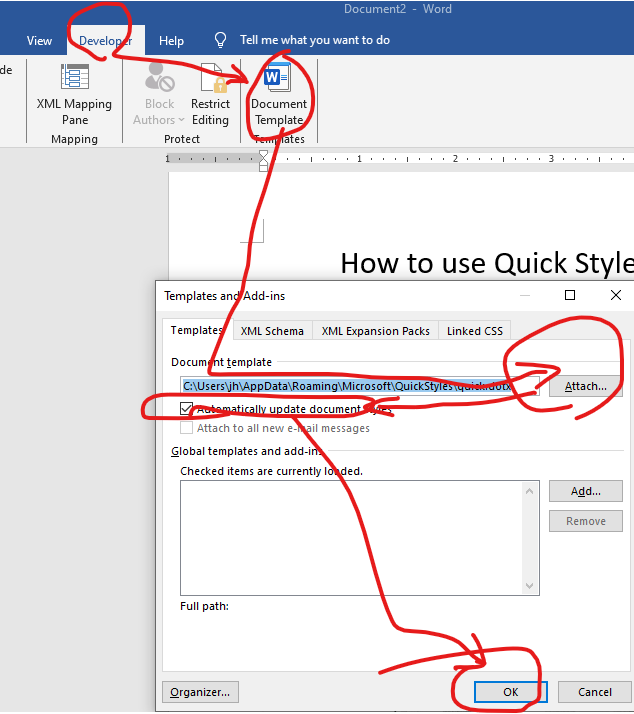Click the How to use Quick Style heading
The image size is (634, 714).
[x=487, y=263]
